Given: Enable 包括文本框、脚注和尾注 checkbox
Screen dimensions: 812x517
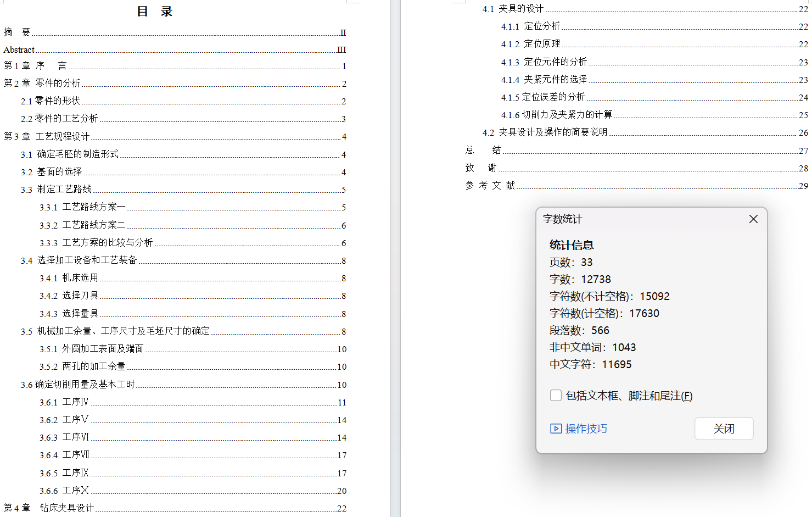Looking at the screenshot, I should [x=556, y=396].
